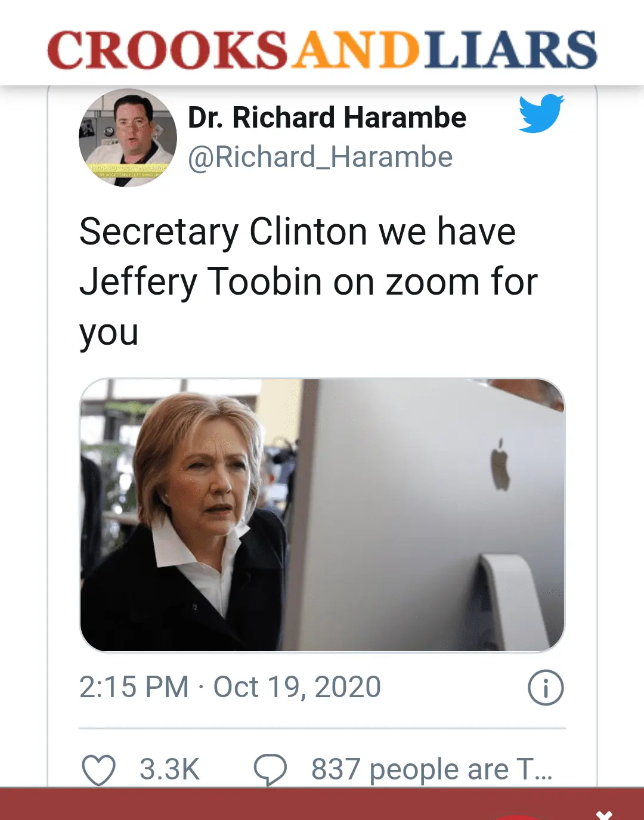Click the blue word LIARS in header
644x820 pixels.
tap(511, 49)
